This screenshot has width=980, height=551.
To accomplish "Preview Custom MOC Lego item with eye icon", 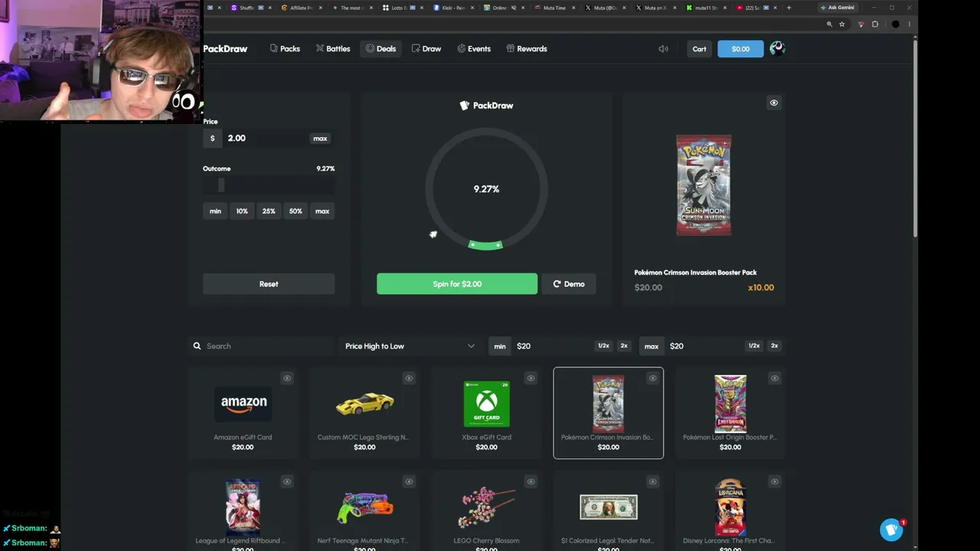I will point(409,378).
